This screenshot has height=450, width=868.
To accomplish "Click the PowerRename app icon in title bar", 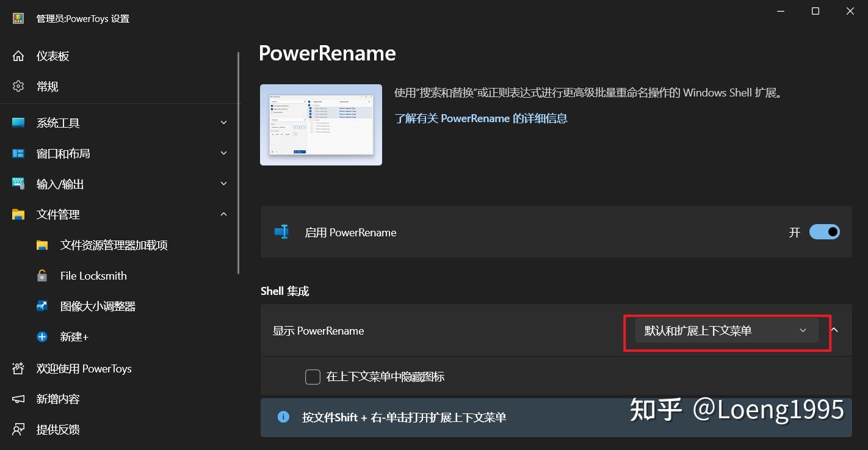I will (18, 18).
